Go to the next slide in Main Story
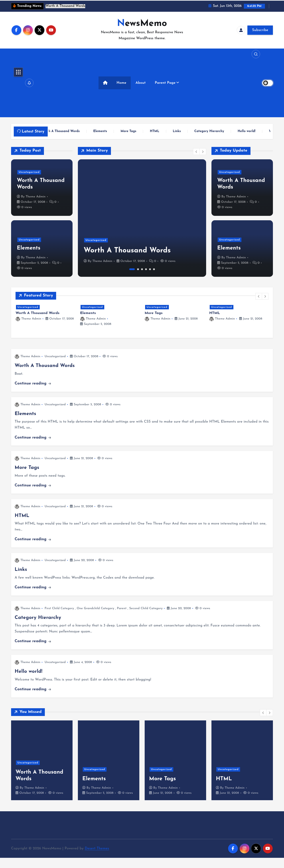284x868 pixels. [203, 152]
